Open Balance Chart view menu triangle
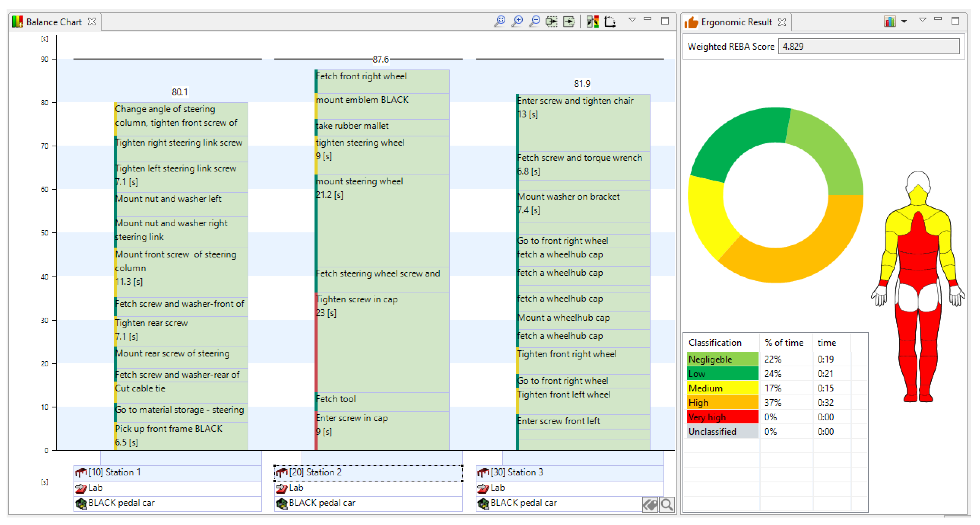 (x=632, y=19)
